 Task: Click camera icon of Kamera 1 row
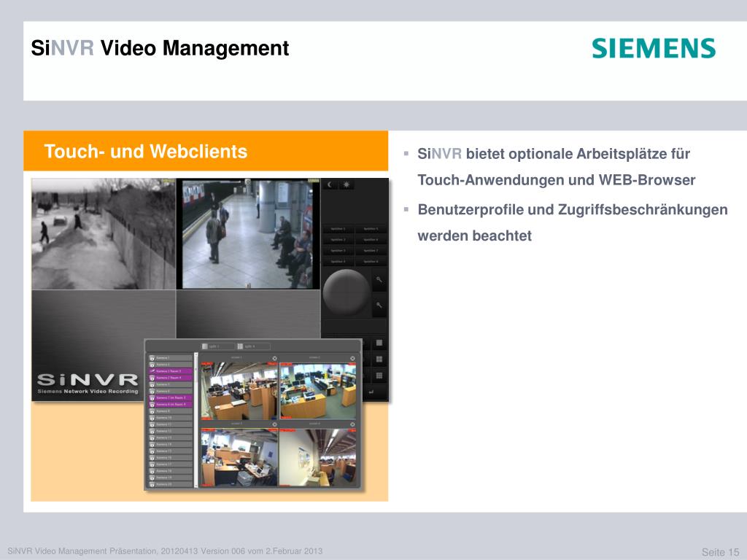coord(152,357)
